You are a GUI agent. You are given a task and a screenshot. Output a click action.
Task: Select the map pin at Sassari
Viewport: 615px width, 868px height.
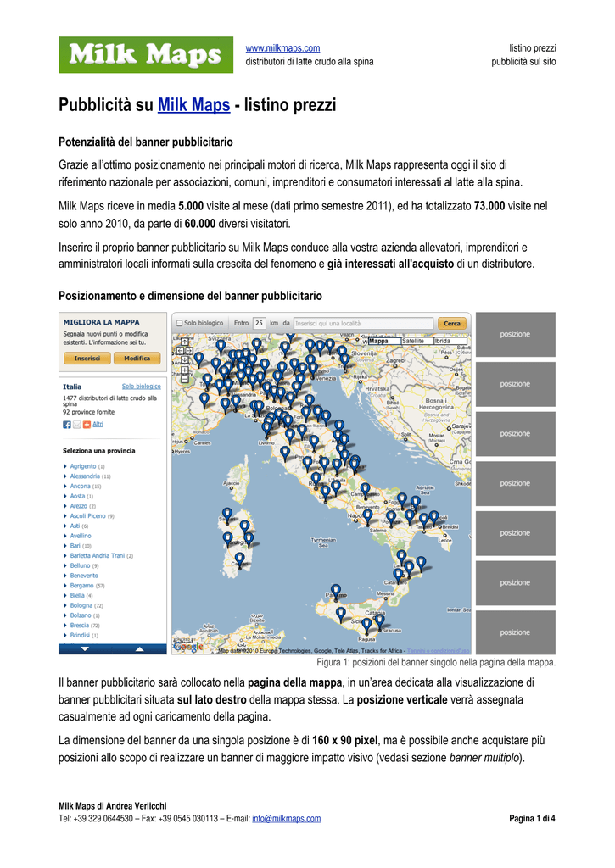(x=226, y=515)
